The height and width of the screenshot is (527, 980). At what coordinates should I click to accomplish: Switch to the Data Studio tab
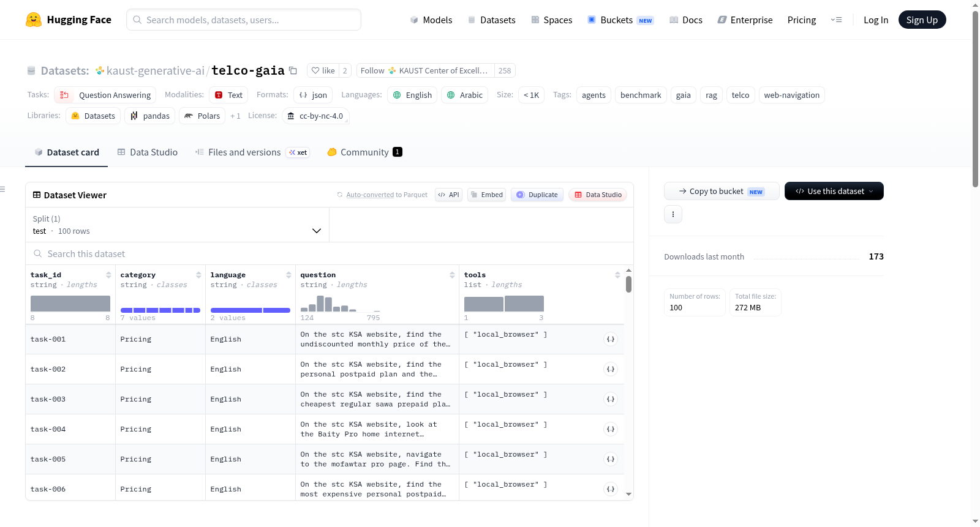[148, 152]
